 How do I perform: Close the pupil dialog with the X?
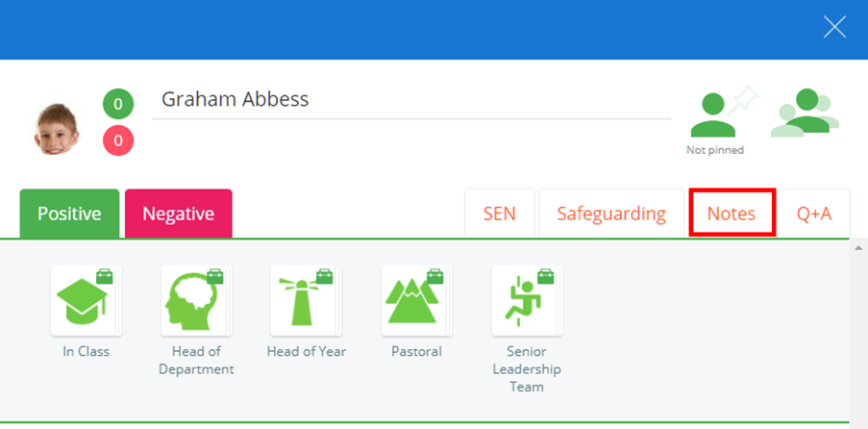click(x=834, y=27)
